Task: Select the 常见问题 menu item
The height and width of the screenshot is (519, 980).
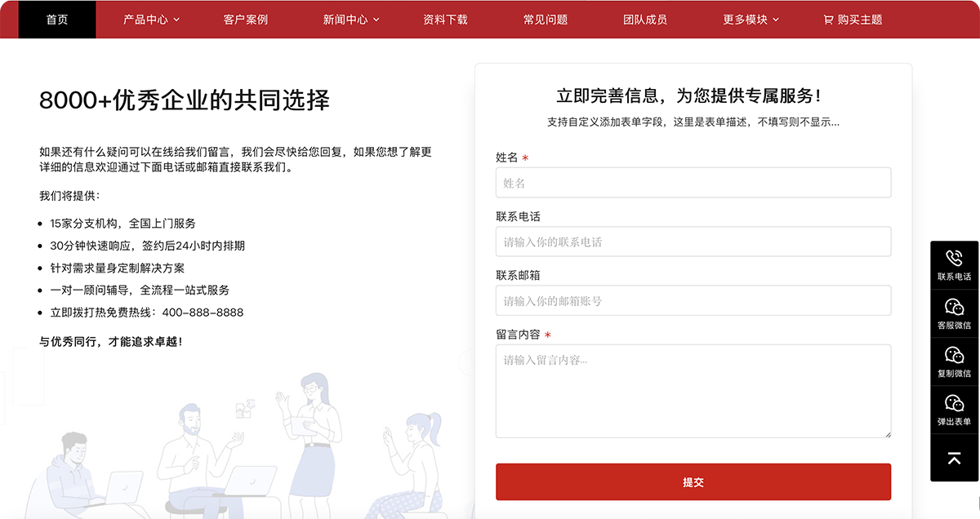Action: (546, 20)
